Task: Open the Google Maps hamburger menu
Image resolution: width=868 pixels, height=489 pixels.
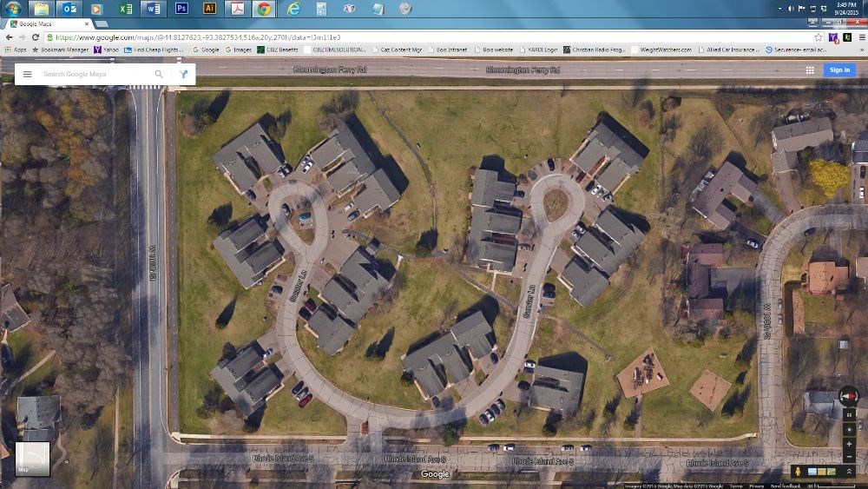Action: 27,74
